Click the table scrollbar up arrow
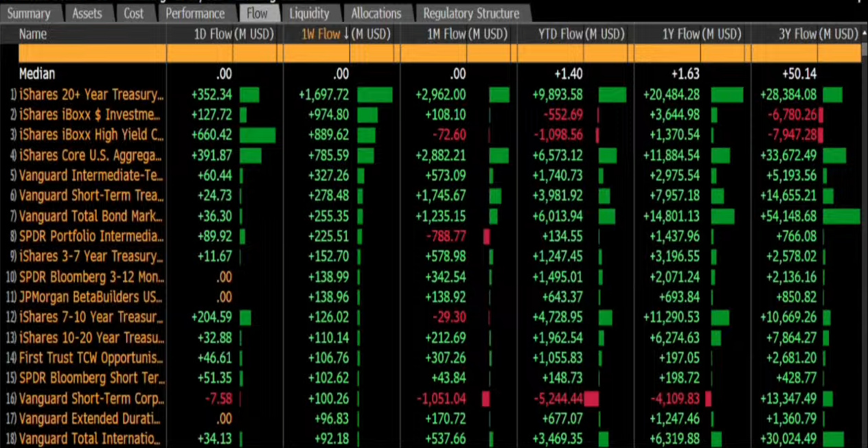The image size is (868, 448). tap(864, 34)
